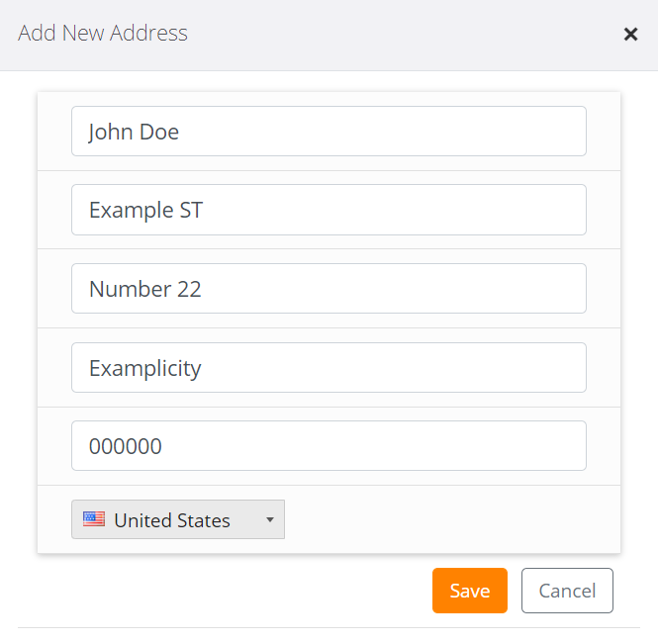Click the word 'Doe' in name field
658x644 pixels.
click(159, 132)
